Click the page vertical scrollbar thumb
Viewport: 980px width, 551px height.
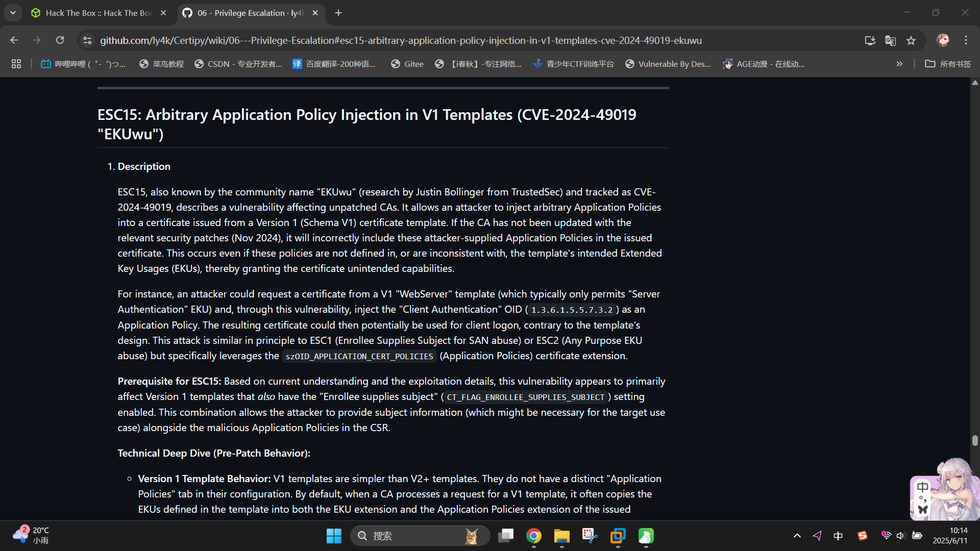click(x=975, y=440)
